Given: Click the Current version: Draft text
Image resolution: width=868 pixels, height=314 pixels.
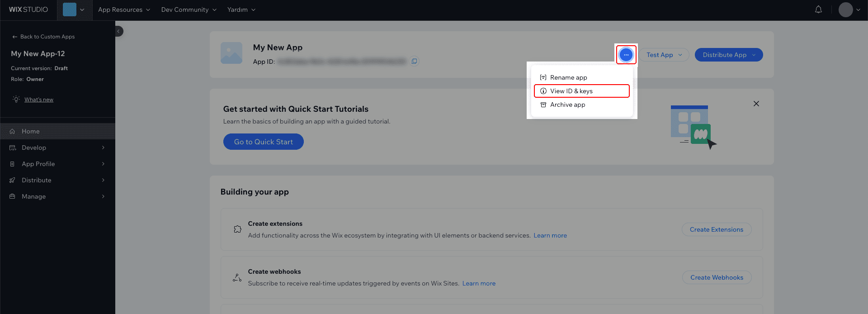Looking at the screenshot, I should point(39,68).
